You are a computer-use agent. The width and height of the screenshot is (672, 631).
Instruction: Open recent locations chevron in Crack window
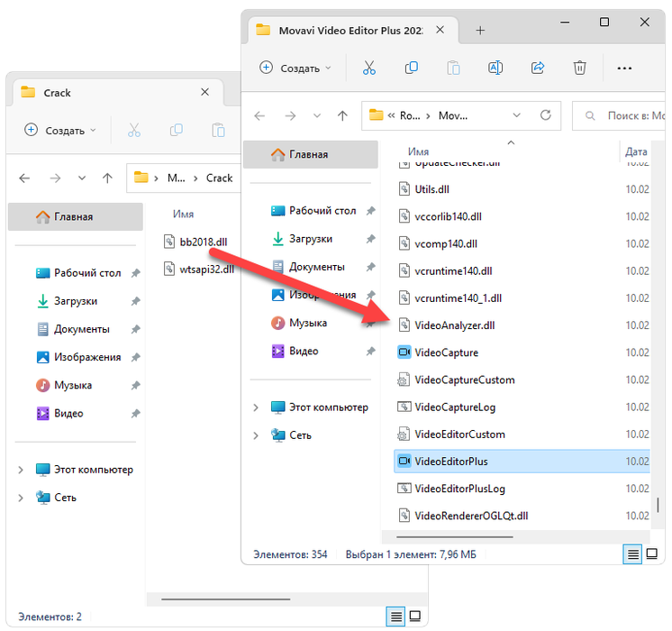coord(82,178)
